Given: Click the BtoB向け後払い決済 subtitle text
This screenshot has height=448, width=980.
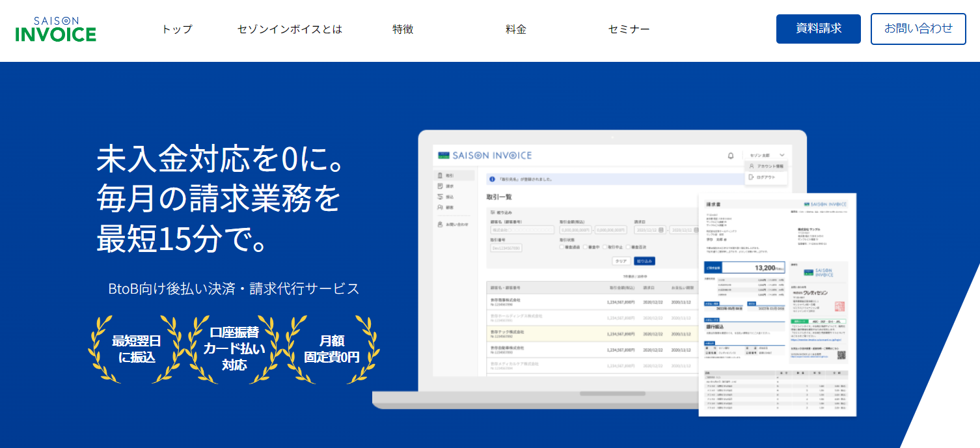Looking at the screenshot, I should point(234,288).
